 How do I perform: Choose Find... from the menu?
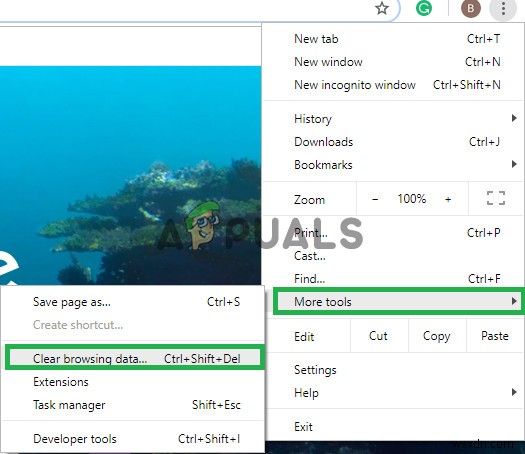(393, 279)
